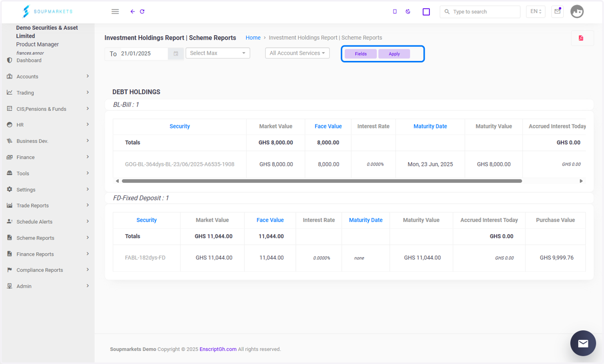Click the To date input field
The height and width of the screenshot is (364, 604).
point(144,53)
